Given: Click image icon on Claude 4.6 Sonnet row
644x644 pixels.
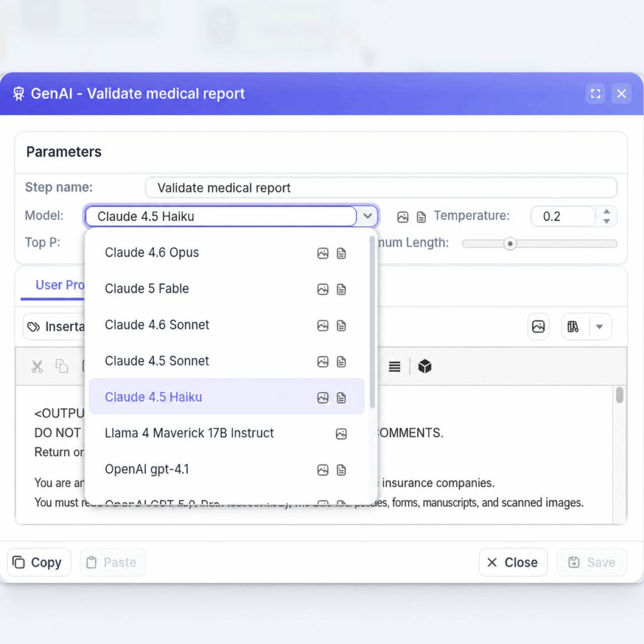Looking at the screenshot, I should tap(323, 325).
